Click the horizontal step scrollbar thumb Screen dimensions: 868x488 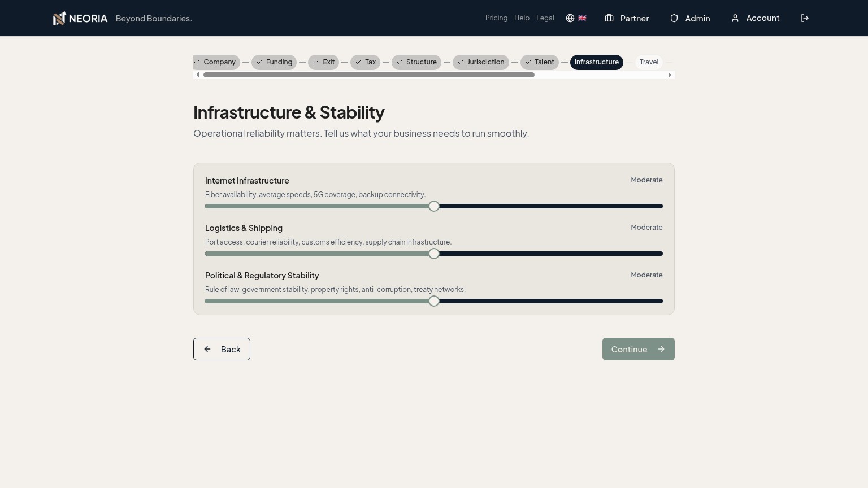coord(369,75)
